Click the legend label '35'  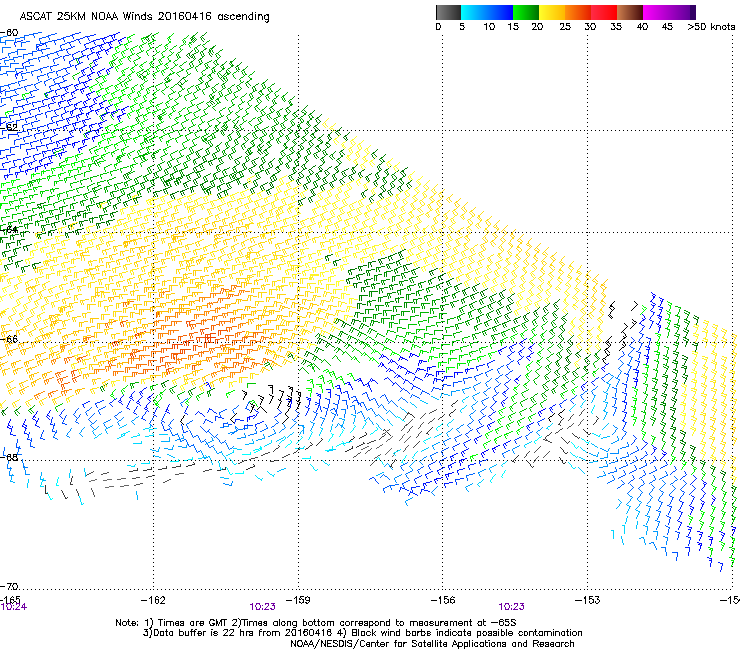point(616,27)
